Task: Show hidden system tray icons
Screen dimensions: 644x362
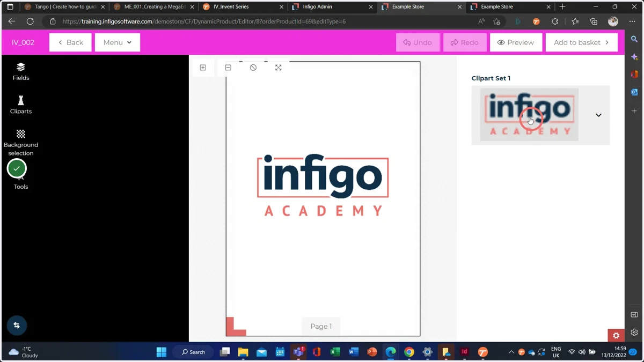Action: tap(511, 352)
